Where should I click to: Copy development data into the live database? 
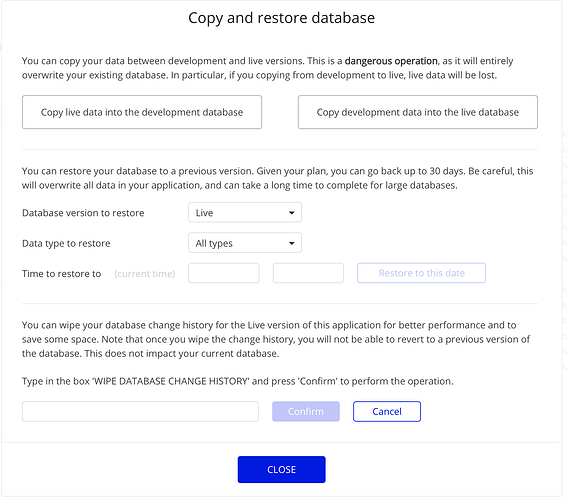(x=418, y=112)
